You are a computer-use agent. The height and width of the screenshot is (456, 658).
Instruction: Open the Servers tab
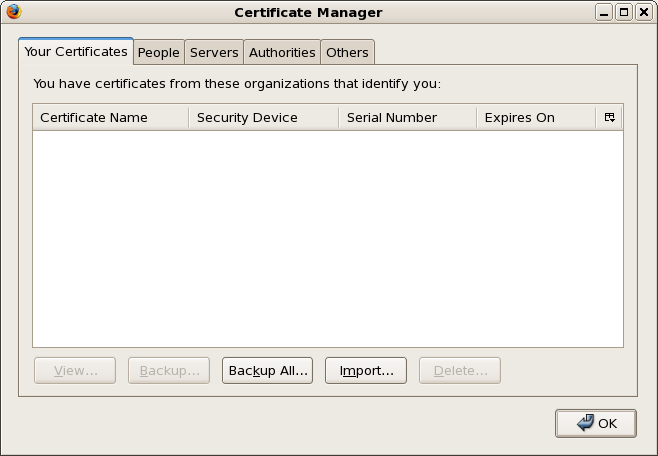click(x=214, y=52)
